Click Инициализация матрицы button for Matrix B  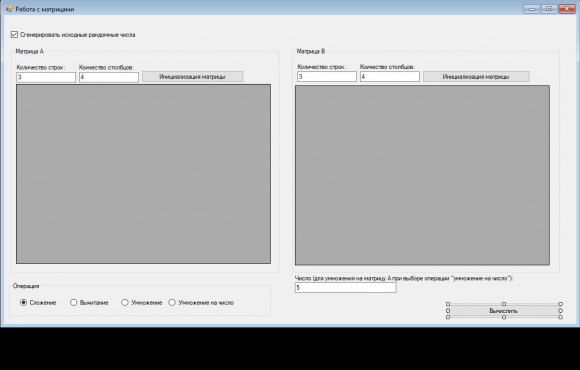[x=476, y=77]
